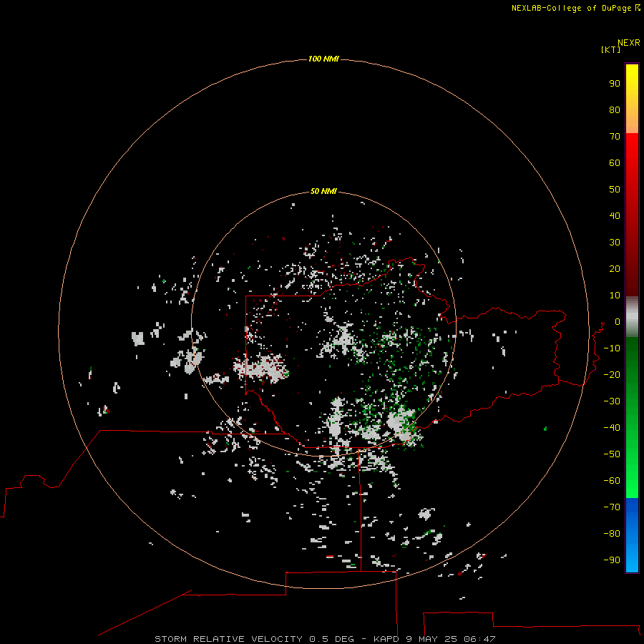Image resolution: width=644 pixels, height=644 pixels.
Task: Click the -30 value on velocity scale
Action: pyautogui.click(x=612, y=401)
